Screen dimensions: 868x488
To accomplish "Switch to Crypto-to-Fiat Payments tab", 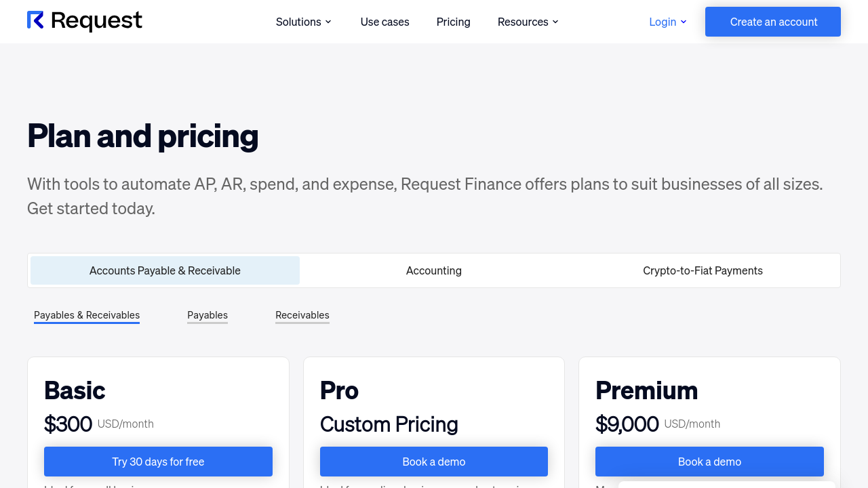I will pyautogui.click(x=703, y=270).
